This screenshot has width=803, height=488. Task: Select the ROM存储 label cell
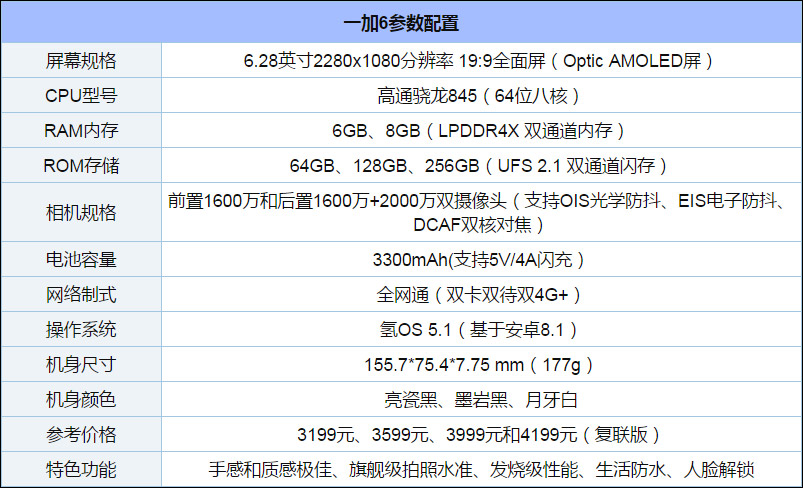(x=81, y=165)
